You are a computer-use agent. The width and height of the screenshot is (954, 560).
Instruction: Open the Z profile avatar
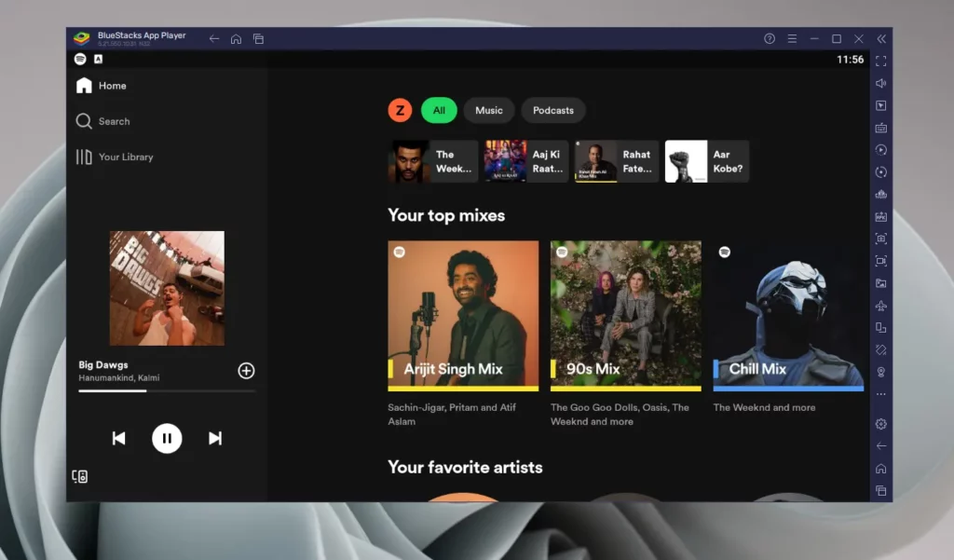click(400, 110)
